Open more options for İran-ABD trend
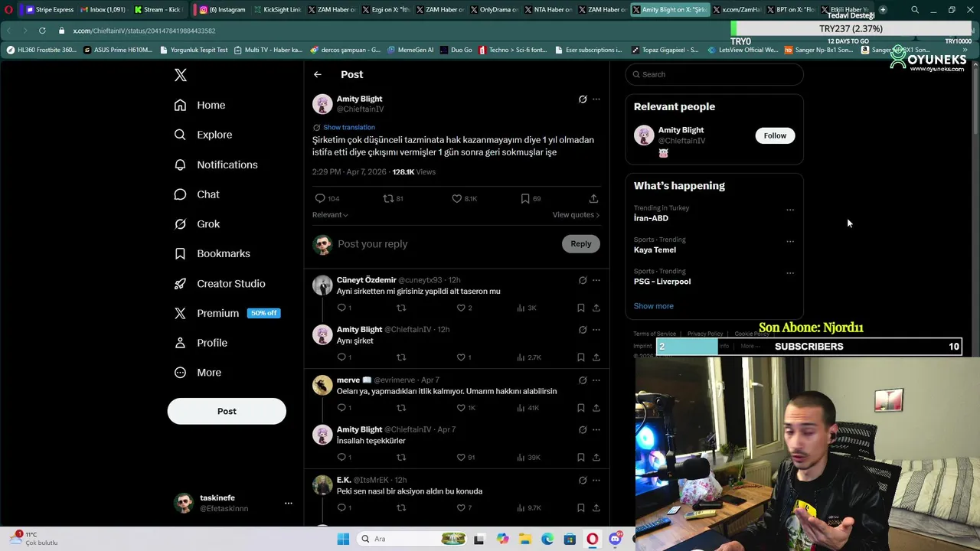980x551 pixels. [x=790, y=210]
